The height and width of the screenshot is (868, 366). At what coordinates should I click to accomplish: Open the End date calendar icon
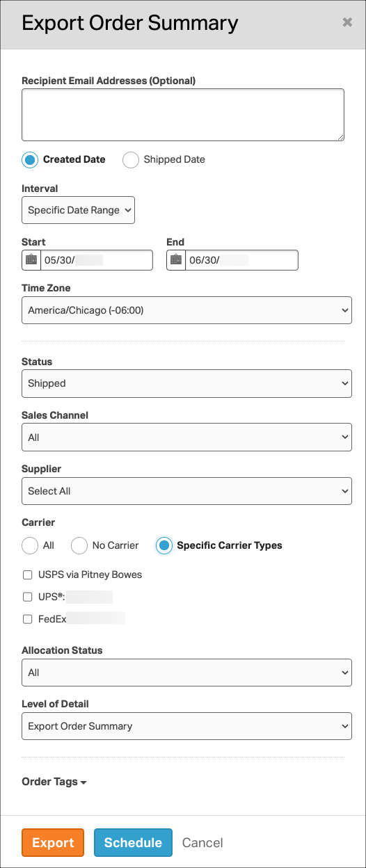pyautogui.click(x=176, y=260)
